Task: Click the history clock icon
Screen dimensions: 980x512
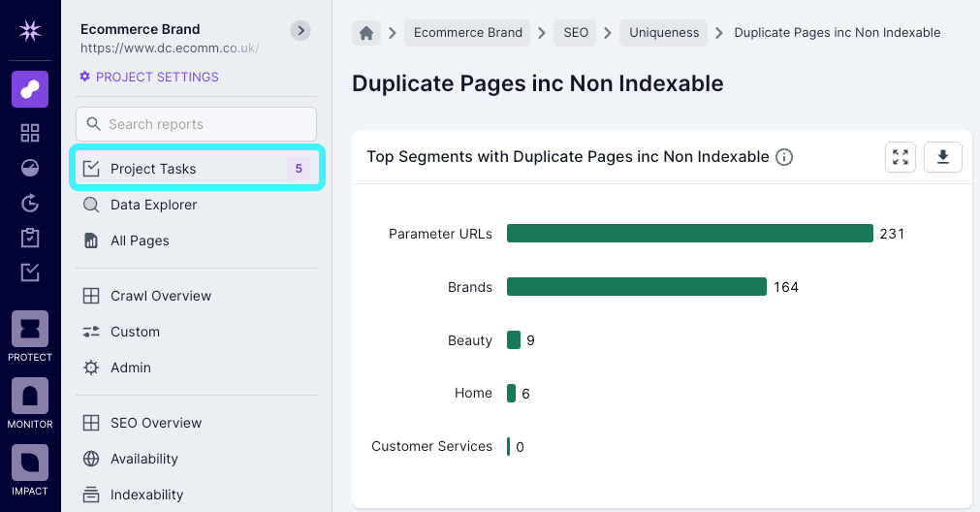Action: click(30, 203)
